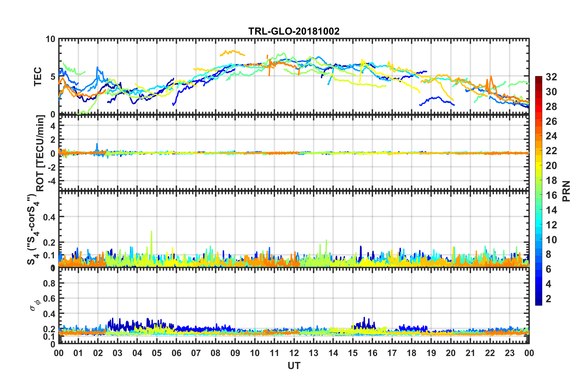Click colorbar tick label 2
Image resolution: width=588 pixels, height=382 pixels.
point(548,299)
